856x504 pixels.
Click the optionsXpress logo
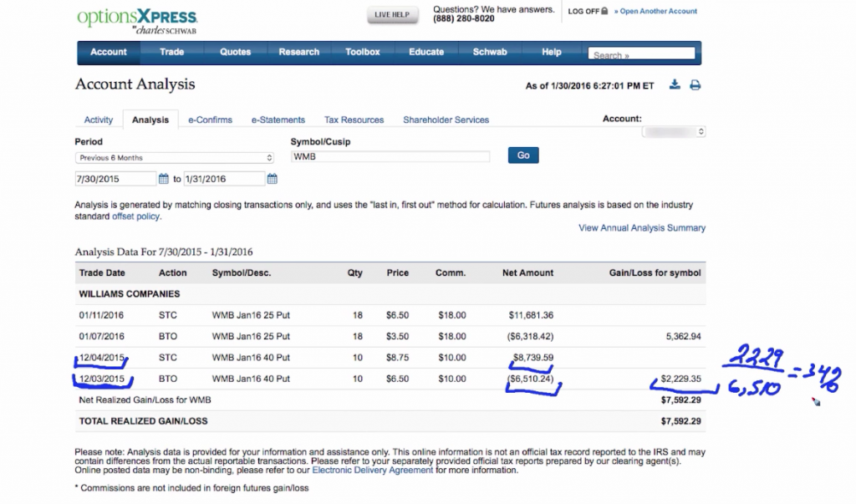click(x=137, y=21)
